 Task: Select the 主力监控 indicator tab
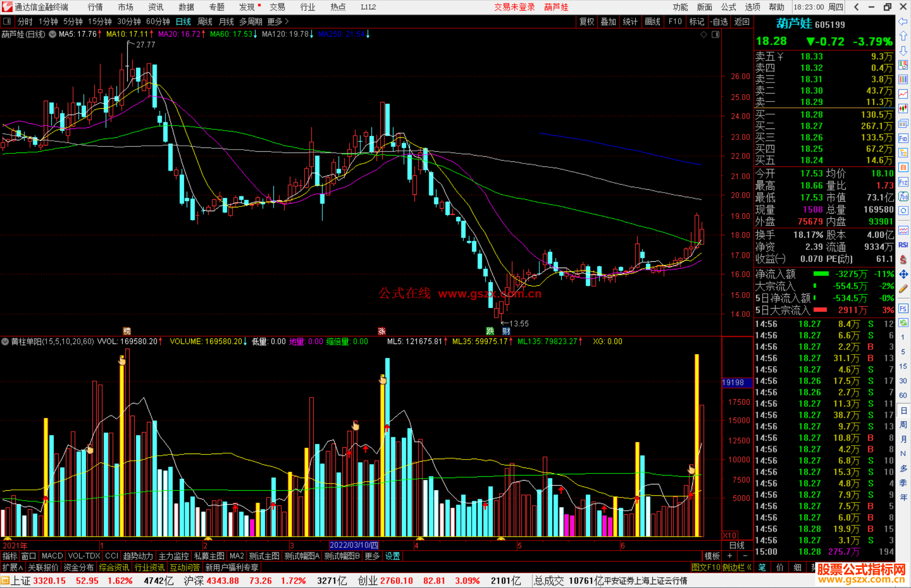173,556
